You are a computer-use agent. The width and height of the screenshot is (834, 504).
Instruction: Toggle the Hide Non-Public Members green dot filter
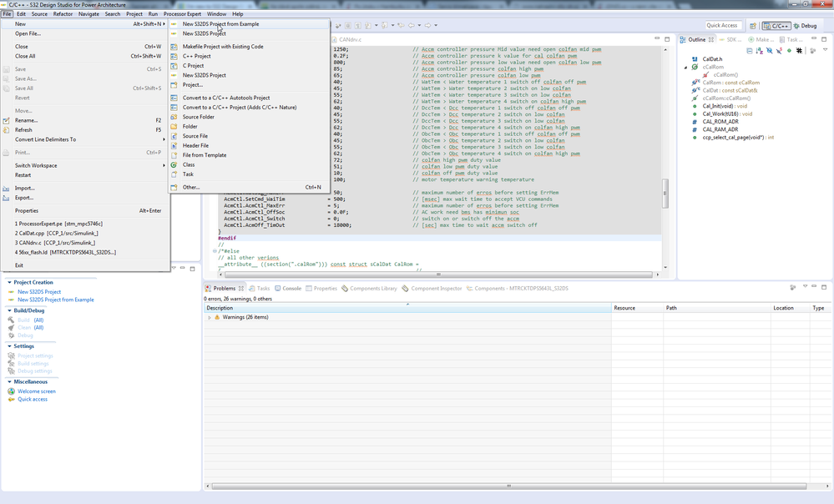[789, 51]
